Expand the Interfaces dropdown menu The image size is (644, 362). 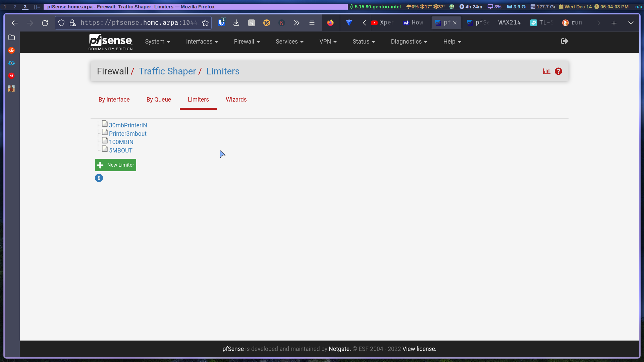(201, 42)
